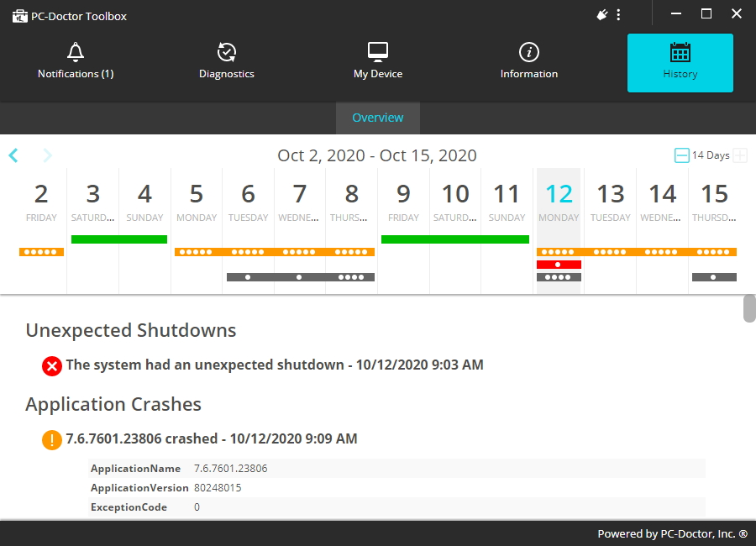Click the power plug icon in title bar

coord(601,14)
